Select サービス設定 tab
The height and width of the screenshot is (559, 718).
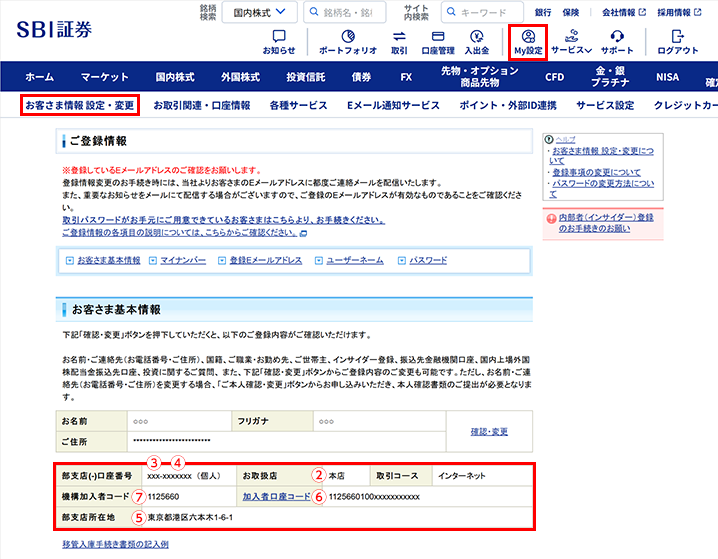click(x=605, y=105)
